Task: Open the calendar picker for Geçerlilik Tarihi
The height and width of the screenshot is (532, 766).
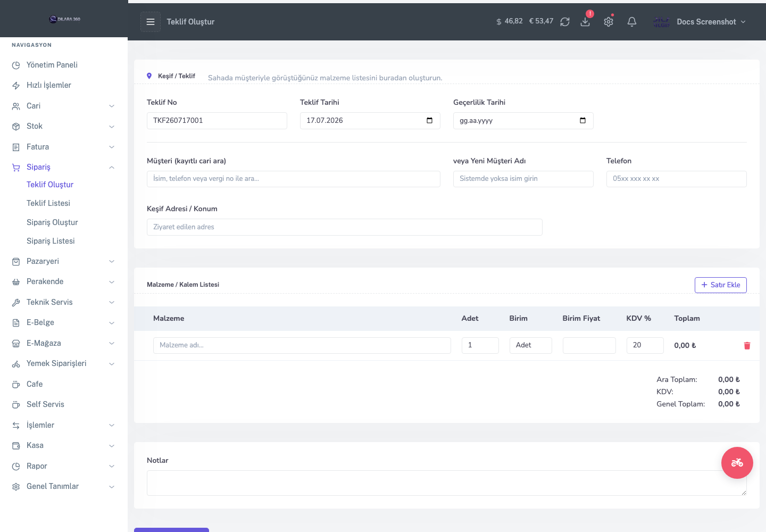Action: pos(582,120)
